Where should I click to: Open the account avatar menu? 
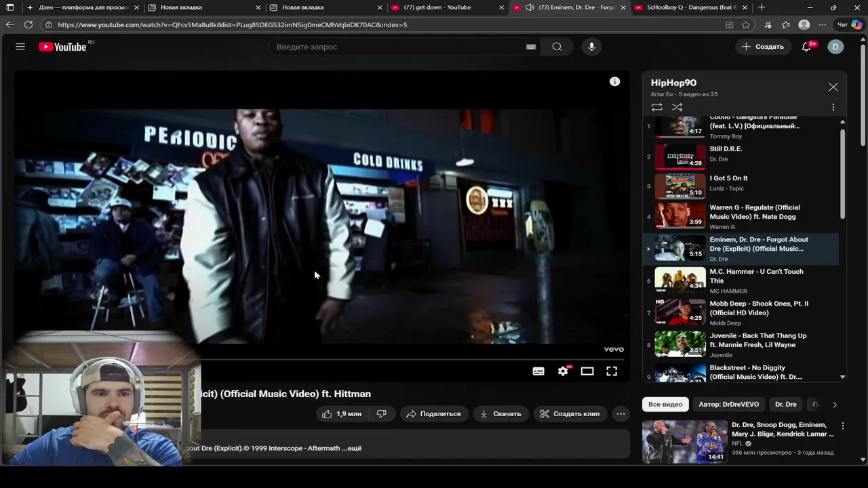coord(835,47)
